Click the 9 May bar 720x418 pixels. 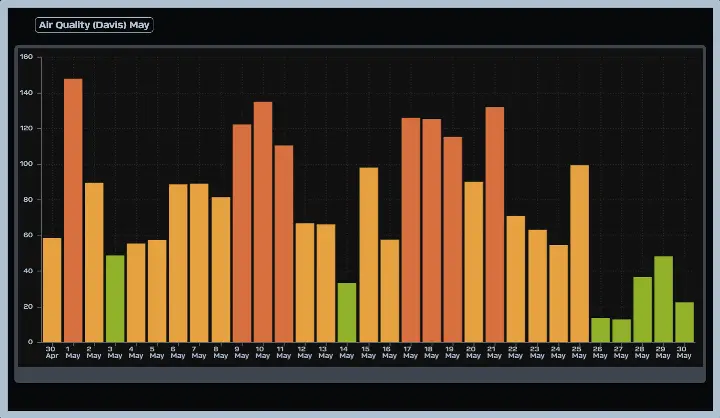point(242,233)
